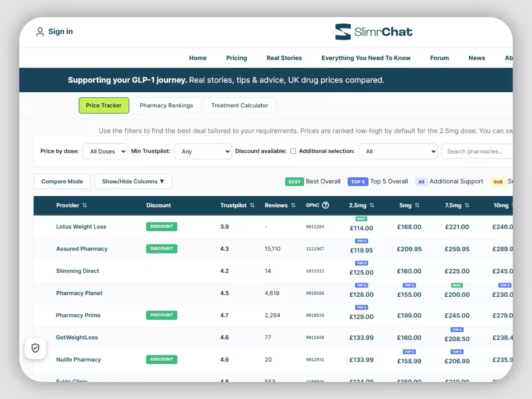Image resolution: width=532 pixels, height=399 pixels.
Task: Click the AS Additional Support legend badge
Action: 421,182
